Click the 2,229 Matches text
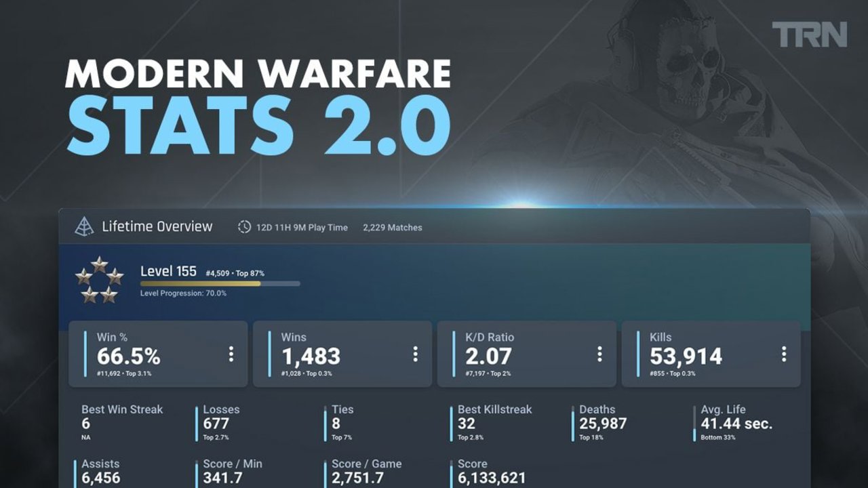Viewport: 868px width, 488px height. [393, 228]
